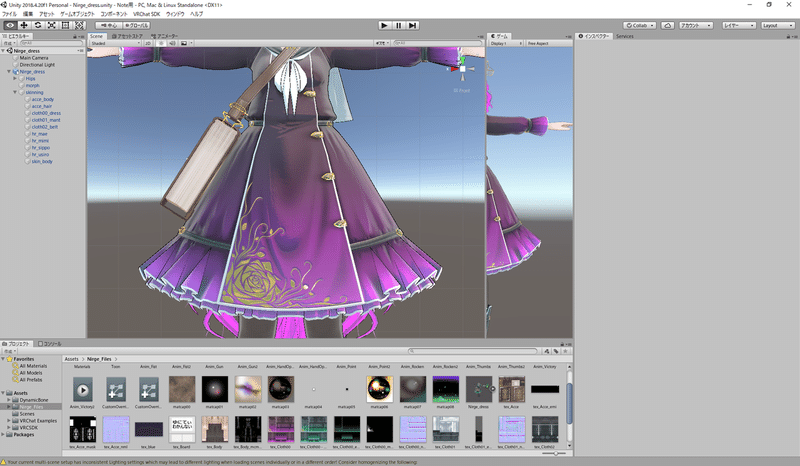The height and width of the screenshot is (466, 800).
Task: Toggle Global handle rotation button
Action: coord(136,25)
